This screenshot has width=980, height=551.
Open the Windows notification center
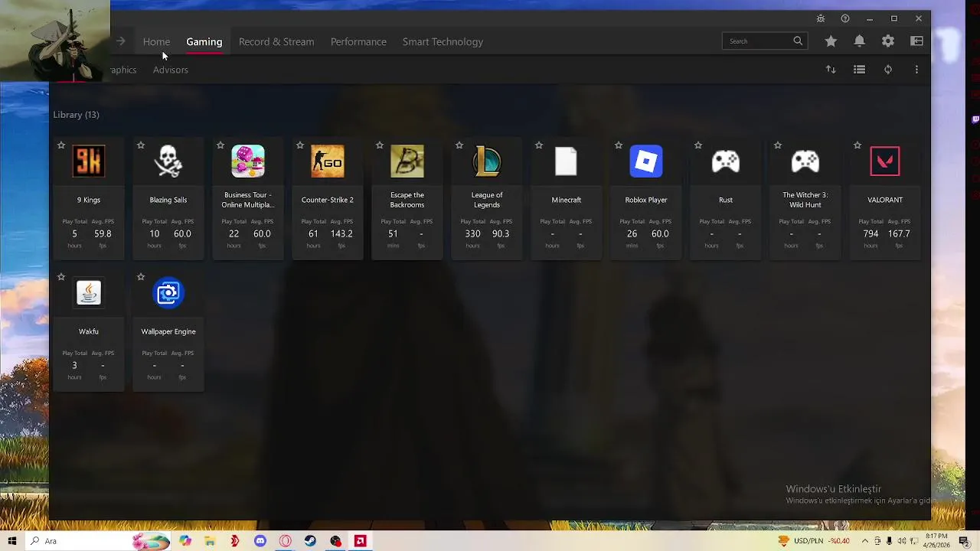point(964,541)
